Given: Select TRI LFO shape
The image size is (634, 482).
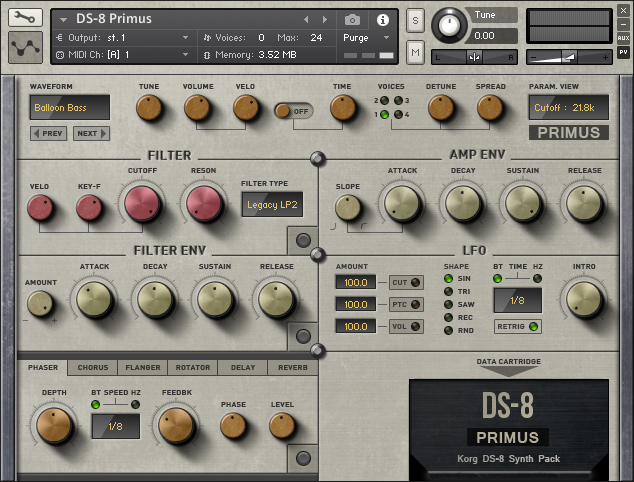Looking at the screenshot, I should tap(448, 292).
